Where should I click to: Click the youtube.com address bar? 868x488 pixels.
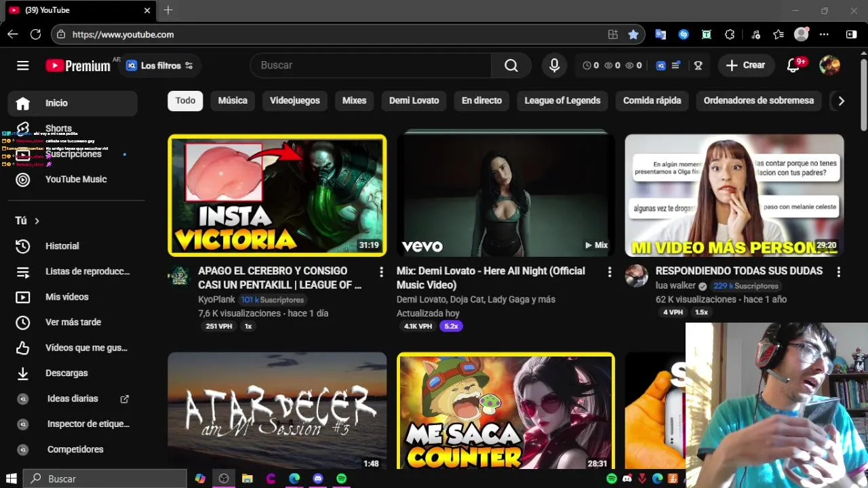pyautogui.click(x=332, y=35)
